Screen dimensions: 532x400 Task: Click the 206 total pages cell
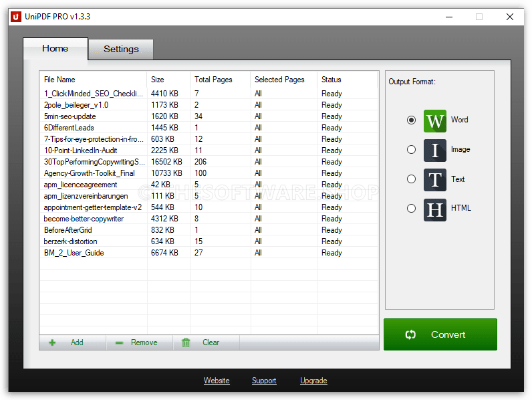[x=201, y=162]
